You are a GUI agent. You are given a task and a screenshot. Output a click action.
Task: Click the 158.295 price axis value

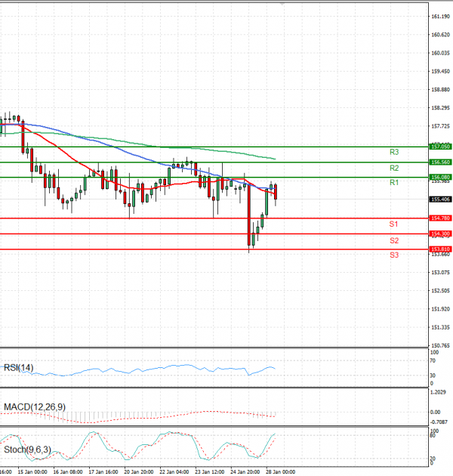click(441, 108)
